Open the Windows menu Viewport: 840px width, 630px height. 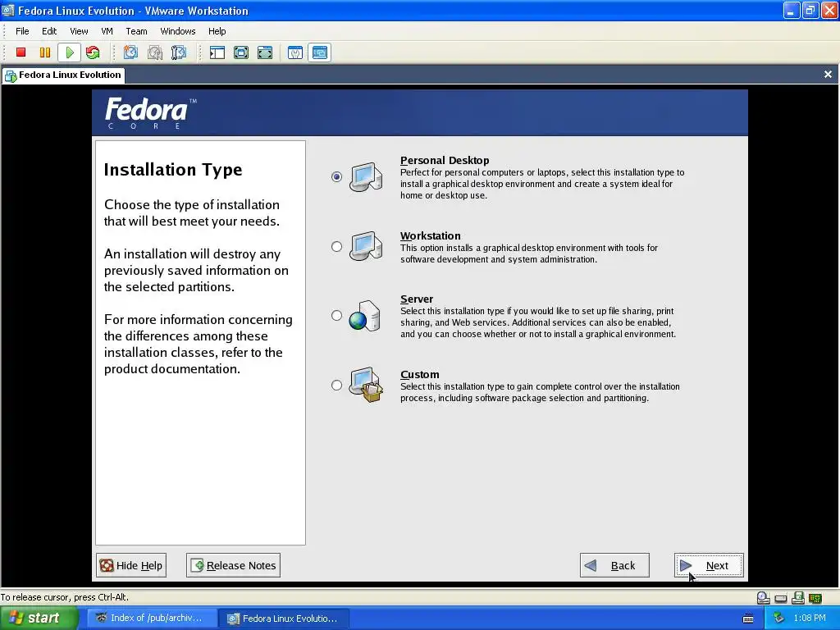click(x=178, y=31)
